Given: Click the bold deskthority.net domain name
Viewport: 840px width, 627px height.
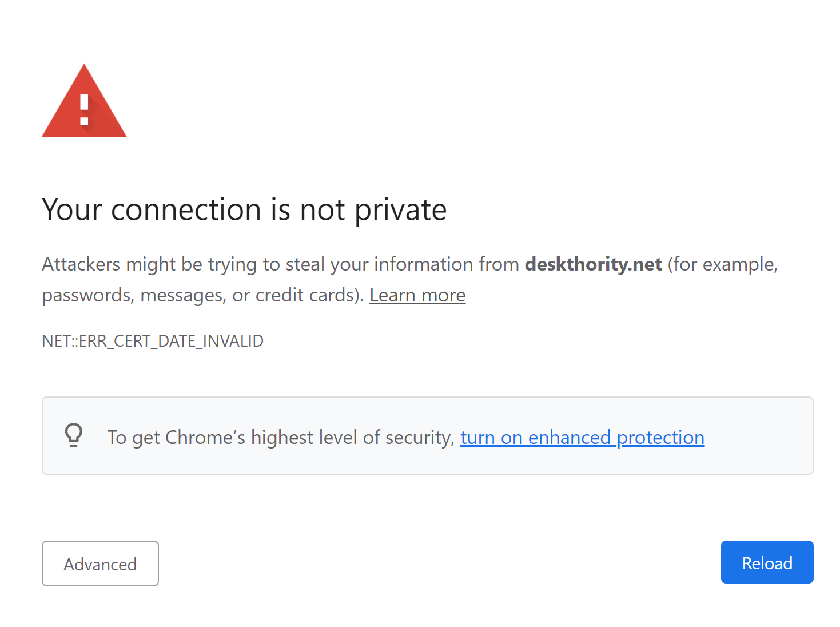Looking at the screenshot, I should (x=593, y=264).
